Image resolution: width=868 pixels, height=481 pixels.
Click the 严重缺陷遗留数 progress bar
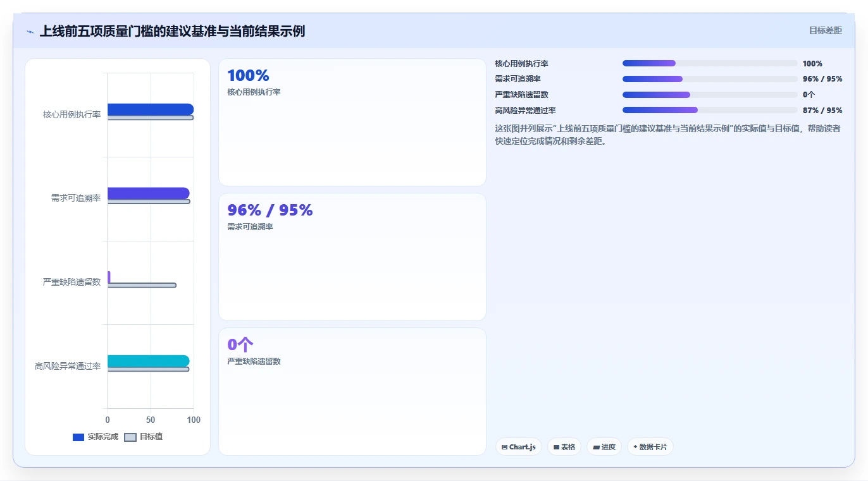[x=710, y=95]
